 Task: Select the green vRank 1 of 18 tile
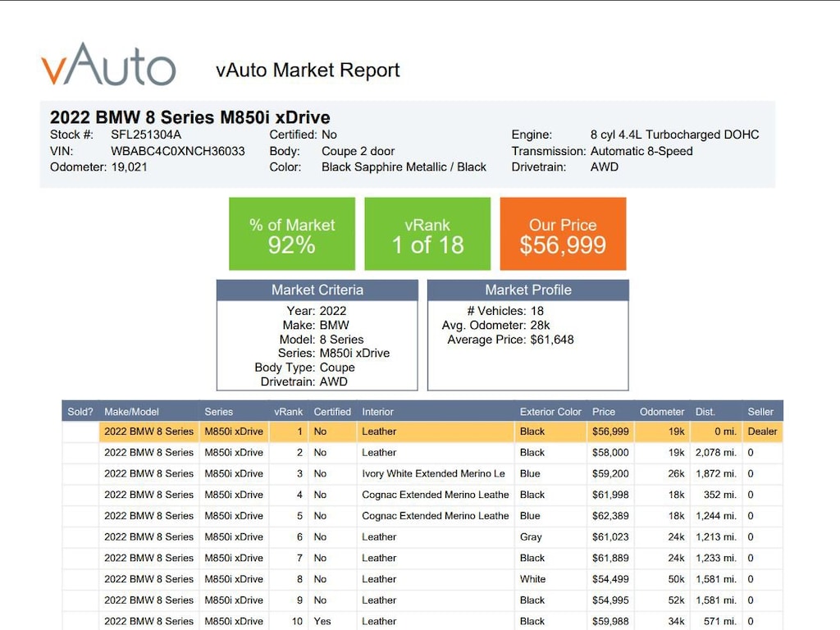click(x=427, y=234)
